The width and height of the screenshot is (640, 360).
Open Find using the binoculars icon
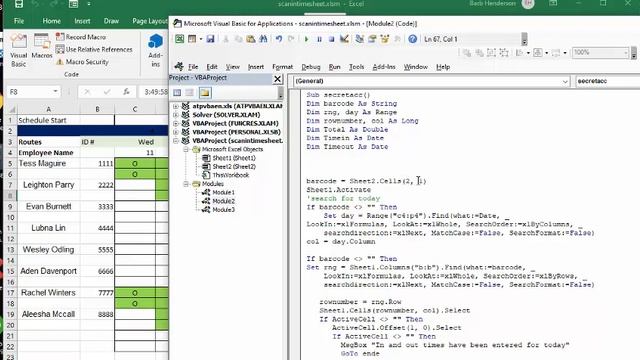(263, 39)
